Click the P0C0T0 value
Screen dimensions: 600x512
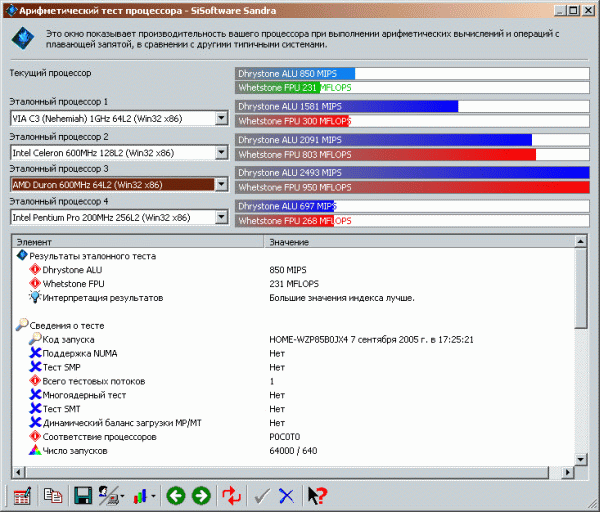coord(285,437)
